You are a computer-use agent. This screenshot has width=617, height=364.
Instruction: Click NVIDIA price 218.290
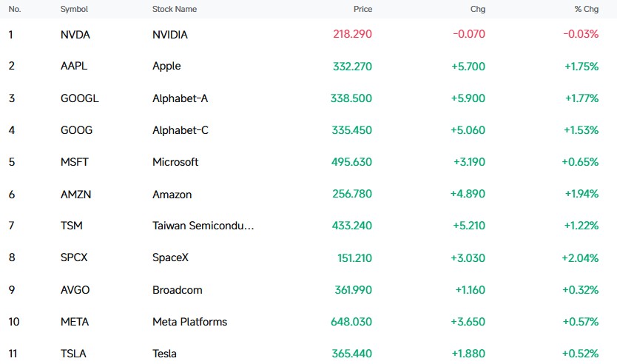coord(352,34)
